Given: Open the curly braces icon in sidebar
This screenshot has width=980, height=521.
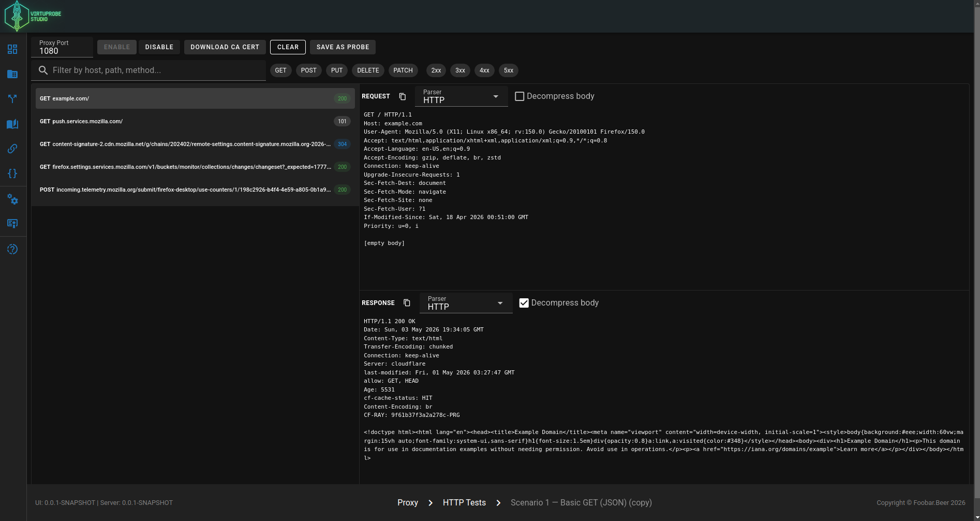Looking at the screenshot, I should [x=12, y=173].
